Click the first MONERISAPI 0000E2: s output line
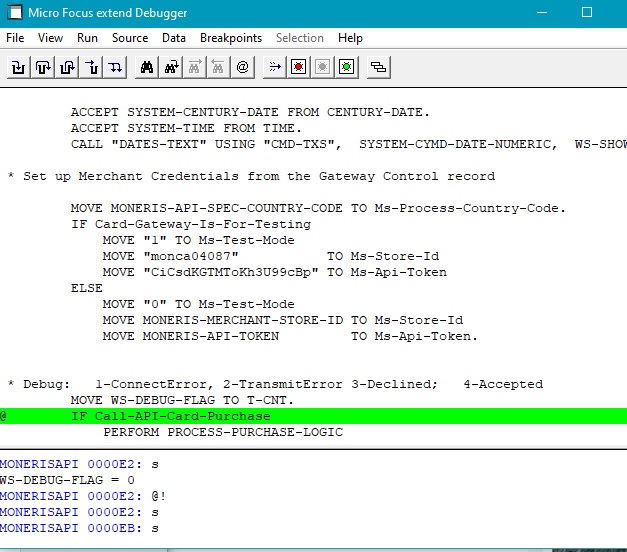627x552 pixels. [79, 464]
